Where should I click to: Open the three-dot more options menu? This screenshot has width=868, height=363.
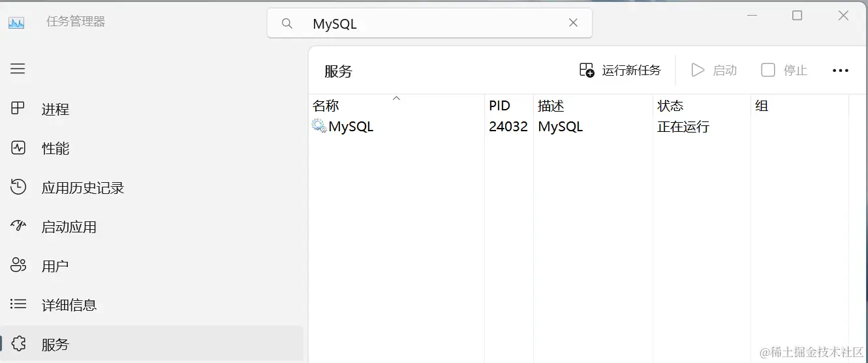coord(841,71)
